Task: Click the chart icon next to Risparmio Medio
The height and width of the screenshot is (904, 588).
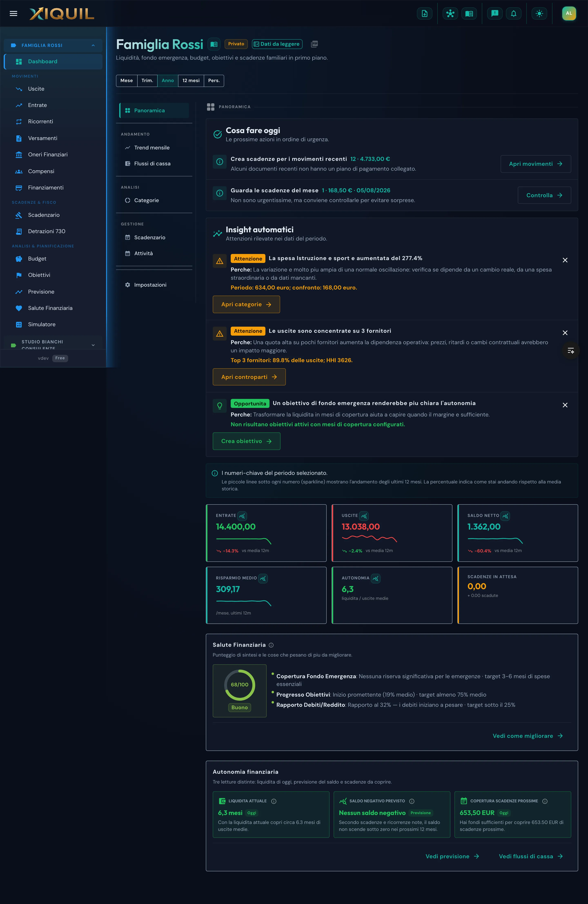Action: click(263, 579)
